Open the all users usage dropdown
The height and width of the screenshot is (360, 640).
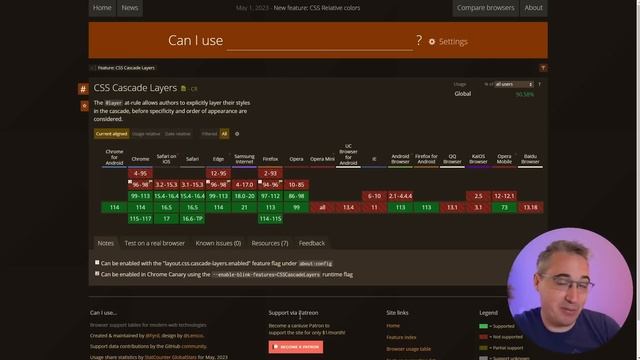point(514,84)
